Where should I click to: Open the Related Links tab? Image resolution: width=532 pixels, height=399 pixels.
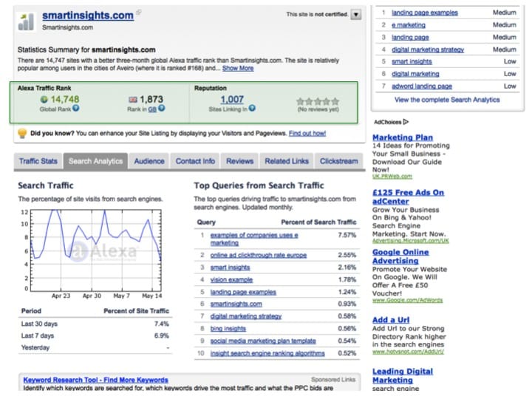tap(287, 161)
